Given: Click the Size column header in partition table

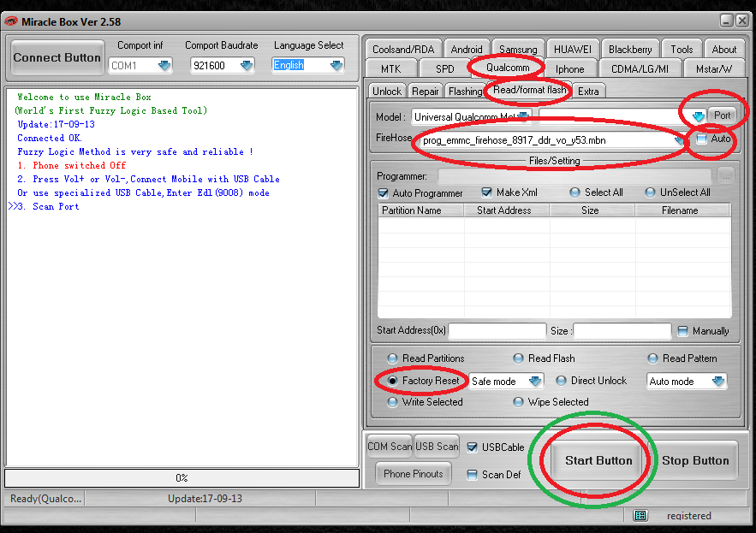Looking at the screenshot, I should click(592, 210).
